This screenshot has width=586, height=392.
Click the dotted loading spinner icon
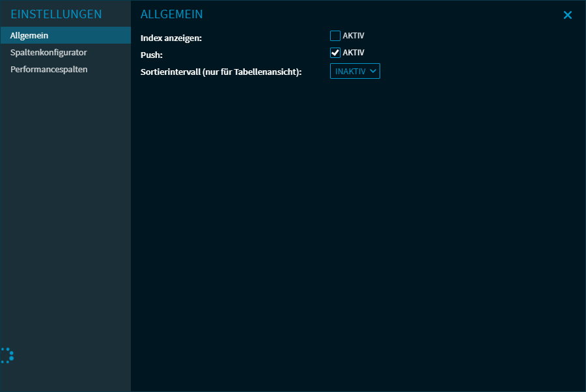click(x=7, y=356)
